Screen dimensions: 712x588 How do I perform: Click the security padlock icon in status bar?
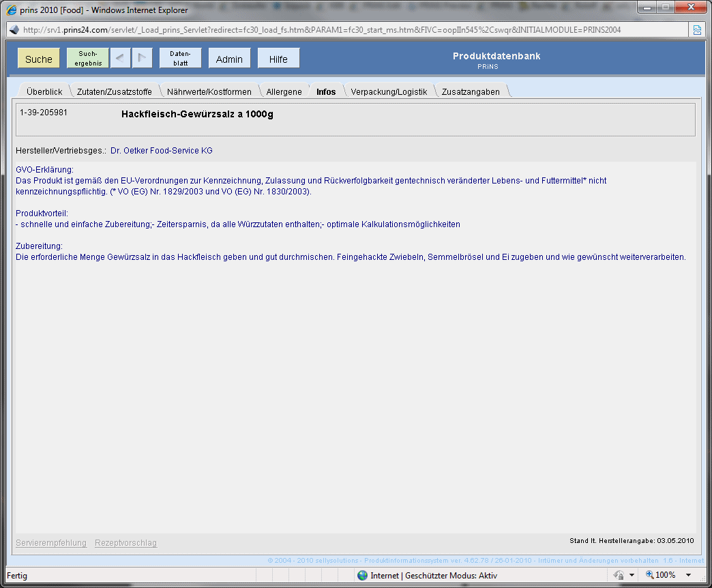(619, 576)
